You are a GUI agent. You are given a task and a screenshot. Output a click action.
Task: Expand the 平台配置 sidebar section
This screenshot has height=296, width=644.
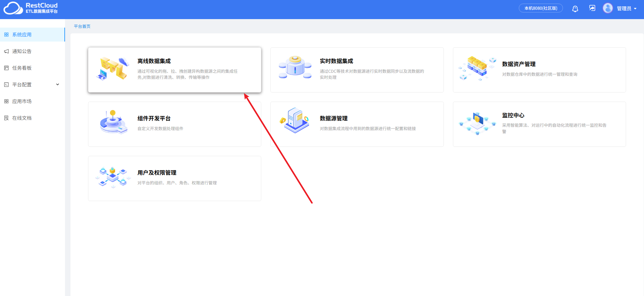(22, 85)
